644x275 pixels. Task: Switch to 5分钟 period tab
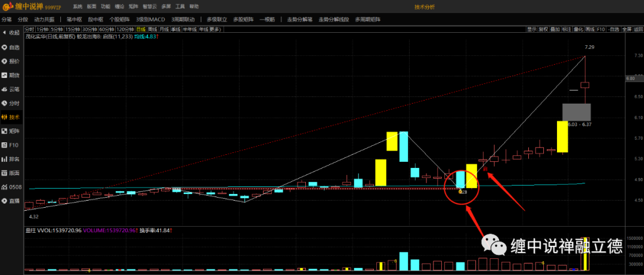tap(56, 29)
